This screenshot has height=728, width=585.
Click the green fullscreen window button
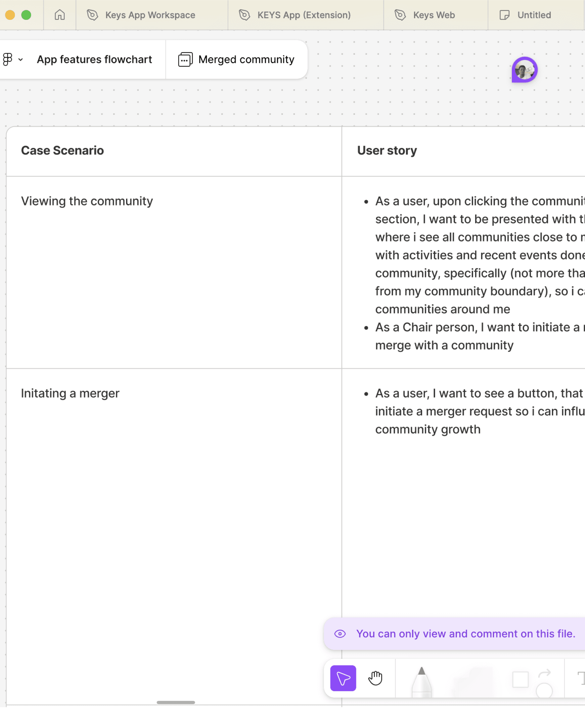(26, 15)
